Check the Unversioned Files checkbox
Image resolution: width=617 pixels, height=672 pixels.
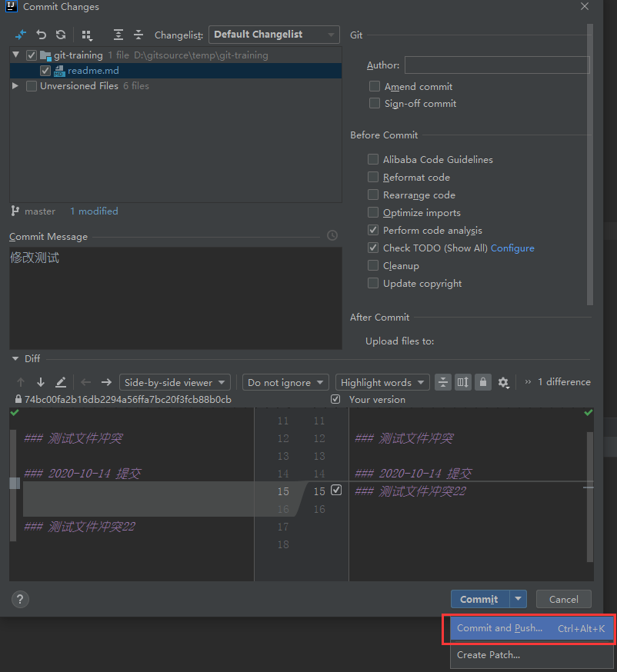(x=32, y=86)
